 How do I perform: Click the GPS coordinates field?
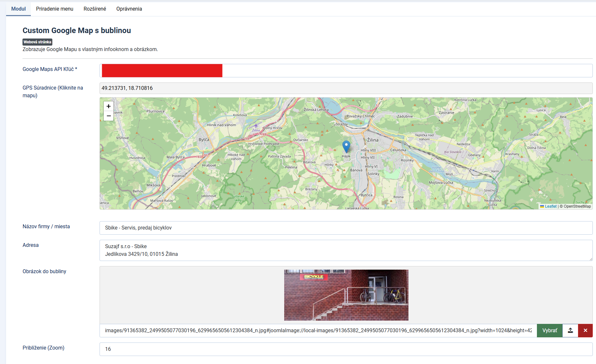346,88
